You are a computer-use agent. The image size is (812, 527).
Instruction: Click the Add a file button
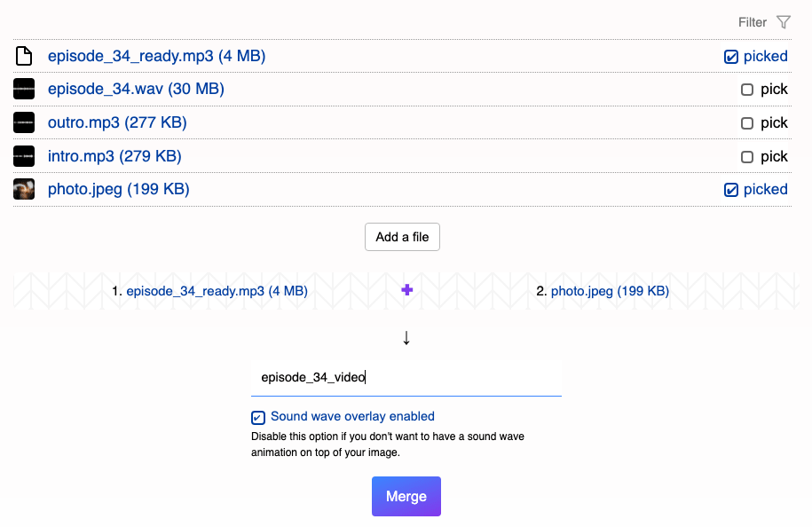(x=402, y=237)
